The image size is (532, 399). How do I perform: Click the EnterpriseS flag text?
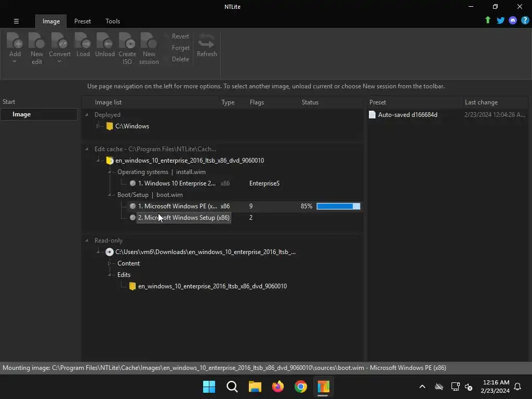264,183
